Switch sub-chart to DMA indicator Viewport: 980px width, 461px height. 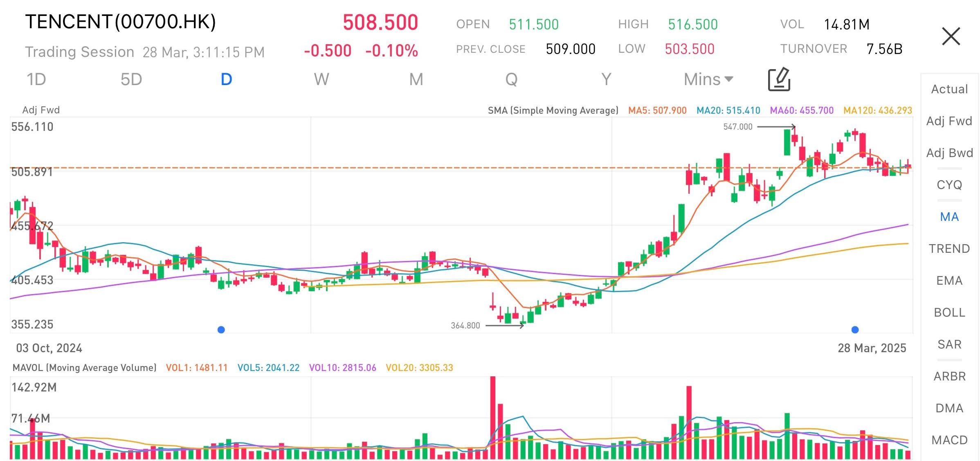pos(949,408)
